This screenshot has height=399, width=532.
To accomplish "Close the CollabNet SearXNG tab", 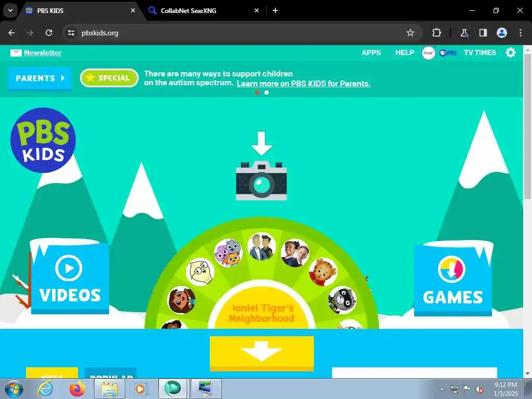I will coord(257,10).
